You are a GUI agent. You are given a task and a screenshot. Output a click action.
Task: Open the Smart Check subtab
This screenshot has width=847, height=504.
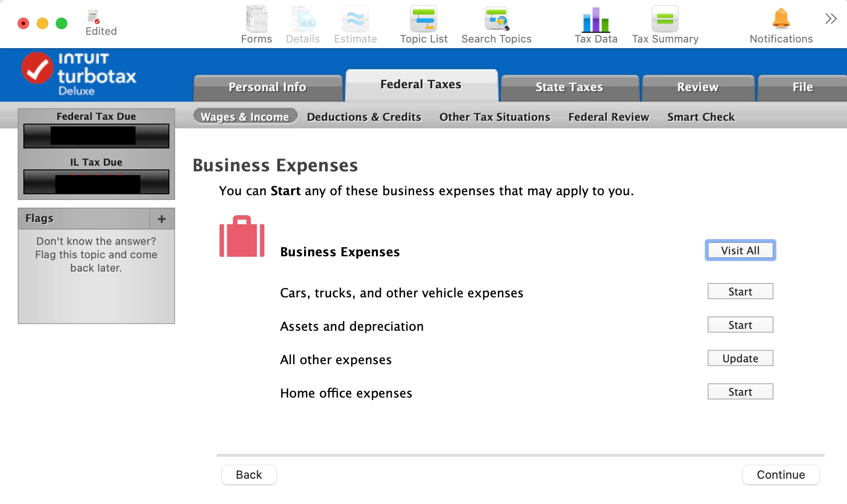coord(701,117)
